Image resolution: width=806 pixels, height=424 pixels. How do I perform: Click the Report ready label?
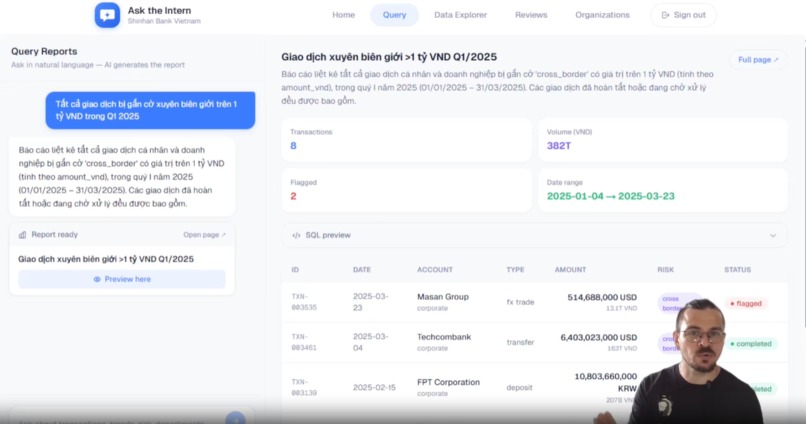click(x=54, y=235)
